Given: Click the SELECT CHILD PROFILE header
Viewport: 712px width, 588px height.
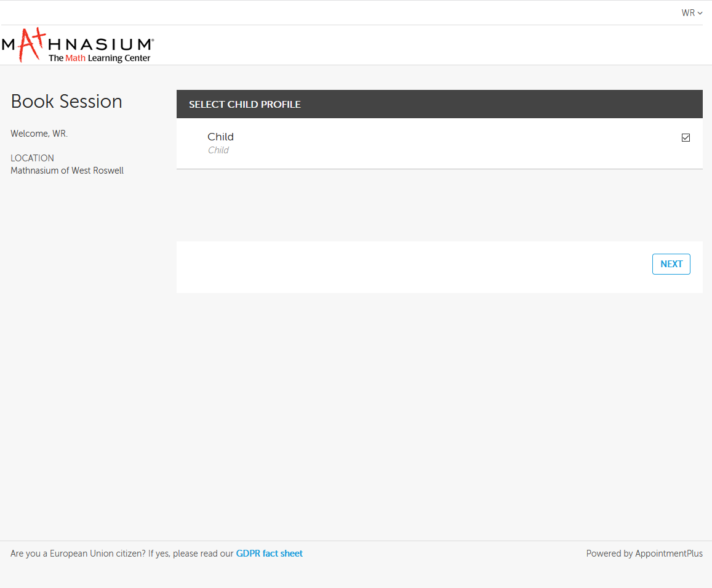Looking at the screenshot, I should coord(439,104).
